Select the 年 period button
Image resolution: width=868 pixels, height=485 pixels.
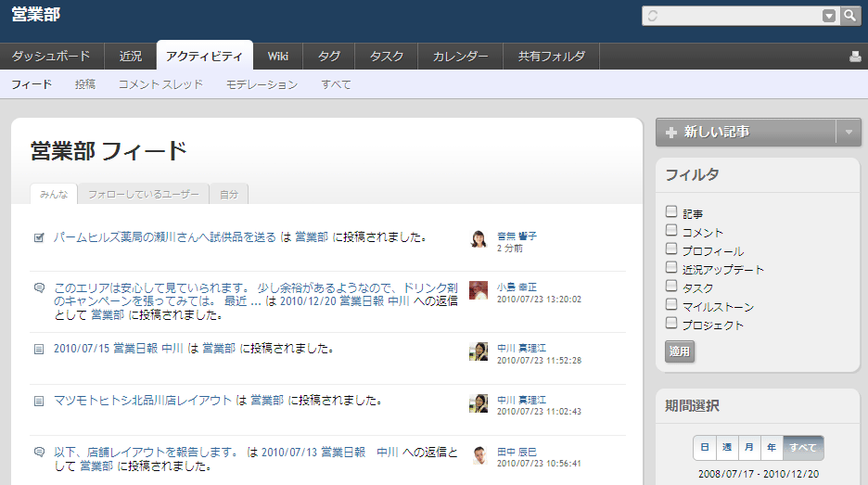772,447
